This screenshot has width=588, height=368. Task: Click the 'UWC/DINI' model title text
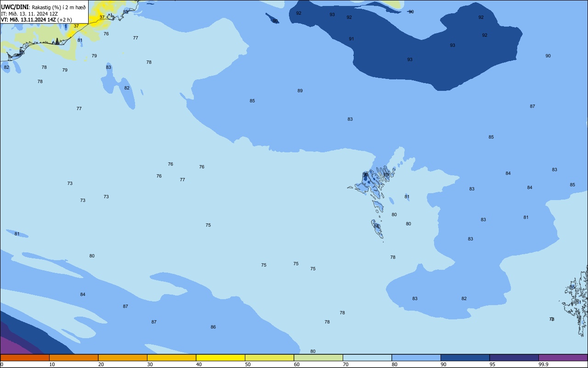point(15,7)
